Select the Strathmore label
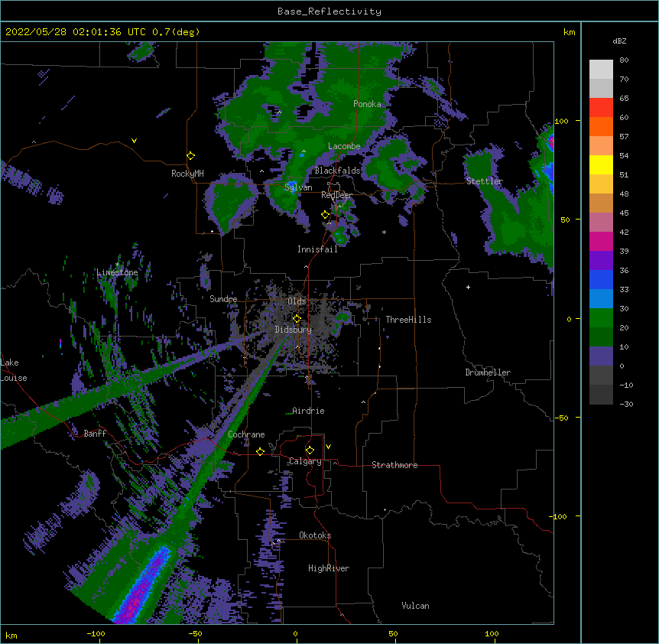This screenshot has width=659, height=644. click(x=394, y=465)
